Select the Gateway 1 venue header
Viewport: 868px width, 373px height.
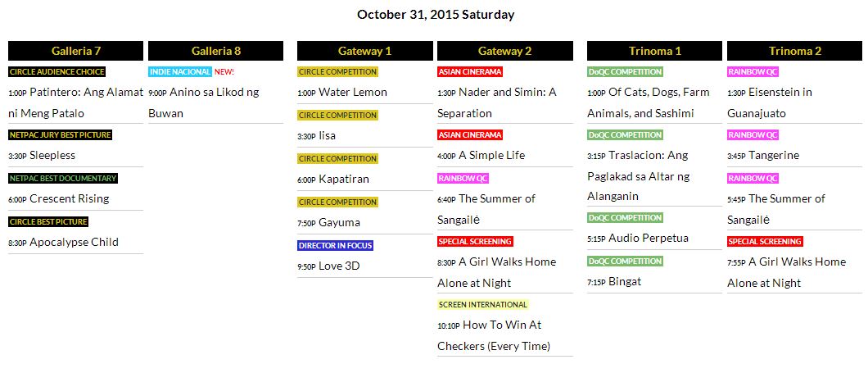tap(364, 51)
